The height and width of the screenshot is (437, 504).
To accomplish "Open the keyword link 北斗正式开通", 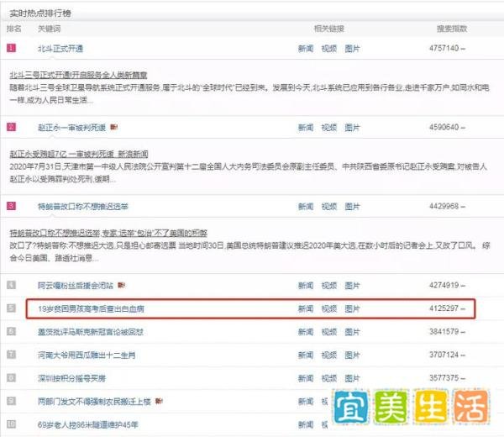I will tap(60, 49).
